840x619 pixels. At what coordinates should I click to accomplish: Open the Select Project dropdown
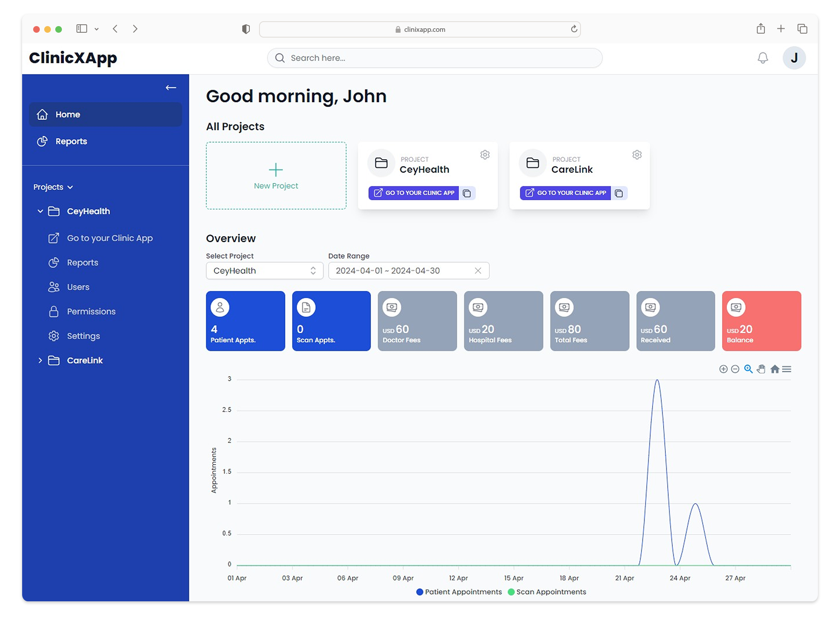tap(264, 271)
